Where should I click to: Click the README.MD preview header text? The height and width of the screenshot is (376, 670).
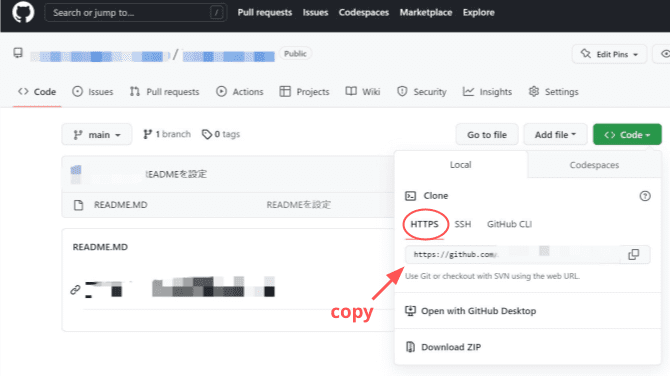[x=100, y=247]
